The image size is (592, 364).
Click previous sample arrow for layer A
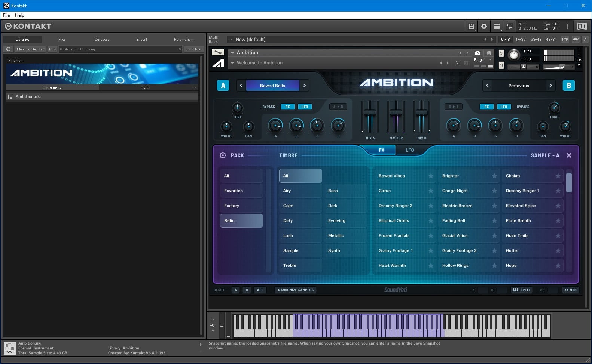[x=241, y=86]
